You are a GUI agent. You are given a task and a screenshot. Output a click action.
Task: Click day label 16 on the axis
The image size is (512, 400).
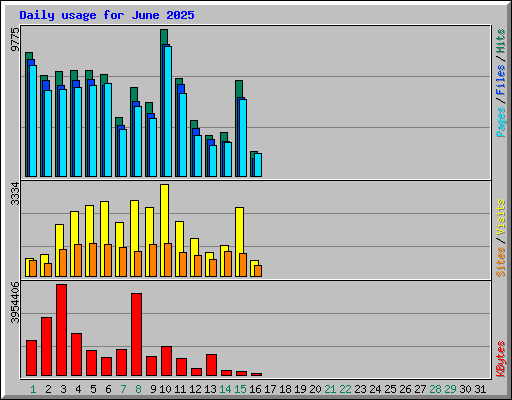[255, 389]
